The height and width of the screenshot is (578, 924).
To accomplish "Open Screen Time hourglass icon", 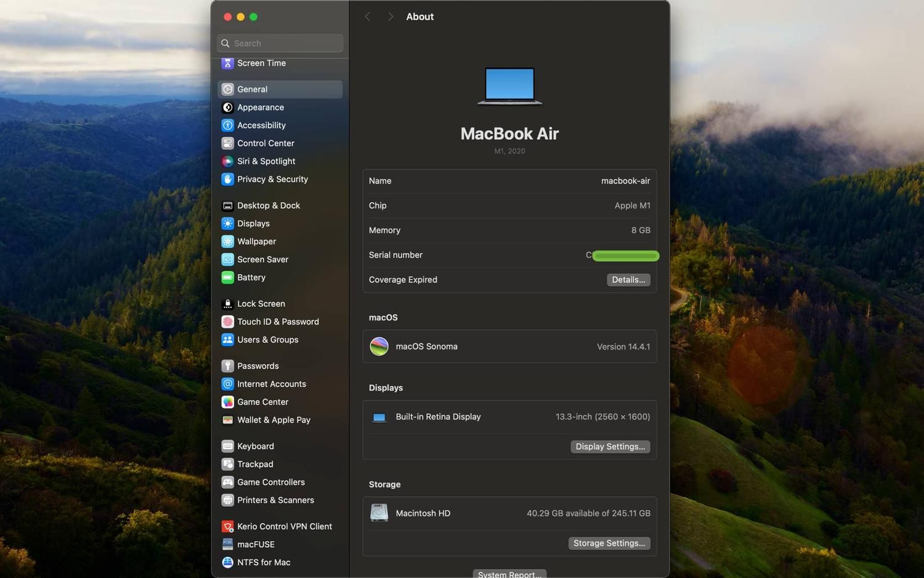I will point(227,63).
